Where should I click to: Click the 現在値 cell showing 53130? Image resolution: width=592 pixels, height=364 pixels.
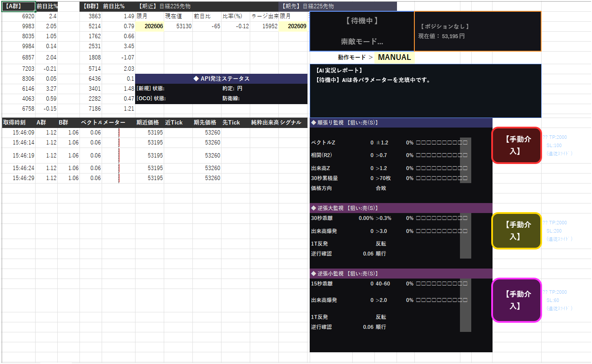(178, 26)
